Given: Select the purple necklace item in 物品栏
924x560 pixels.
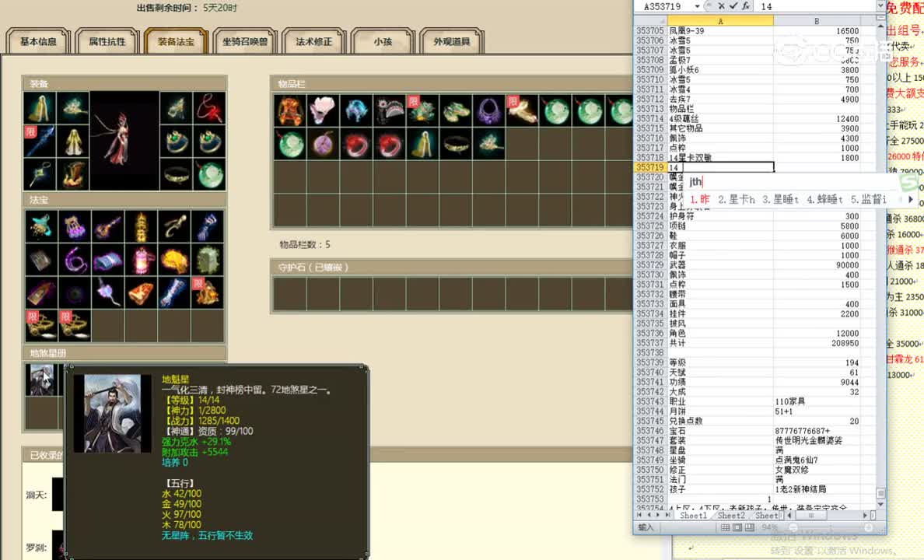Looking at the screenshot, I should pyautogui.click(x=489, y=110).
